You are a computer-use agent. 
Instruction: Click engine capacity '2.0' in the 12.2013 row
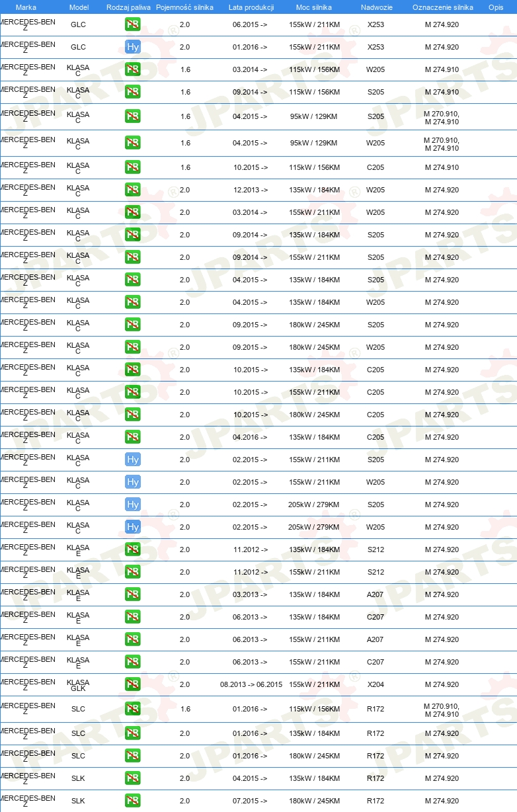pos(185,190)
